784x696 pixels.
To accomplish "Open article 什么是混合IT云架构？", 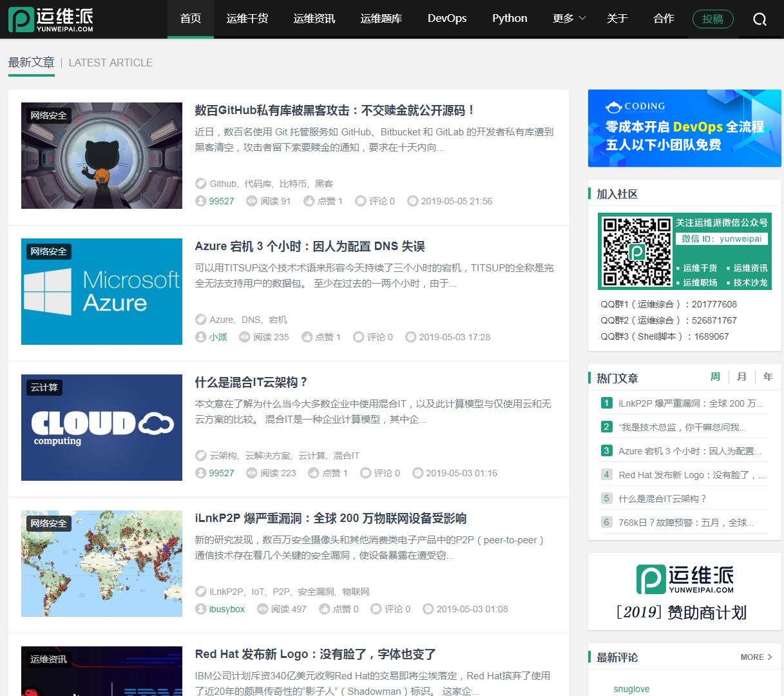I will pyautogui.click(x=251, y=383).
